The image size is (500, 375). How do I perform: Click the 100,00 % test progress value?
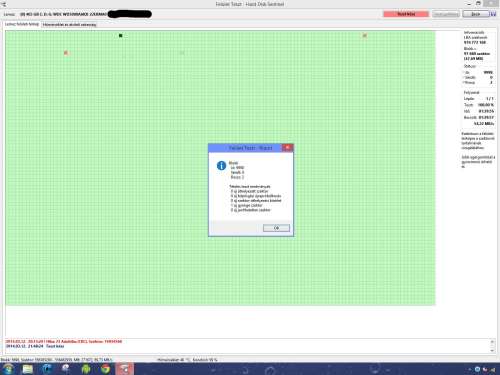pos(486,105)
